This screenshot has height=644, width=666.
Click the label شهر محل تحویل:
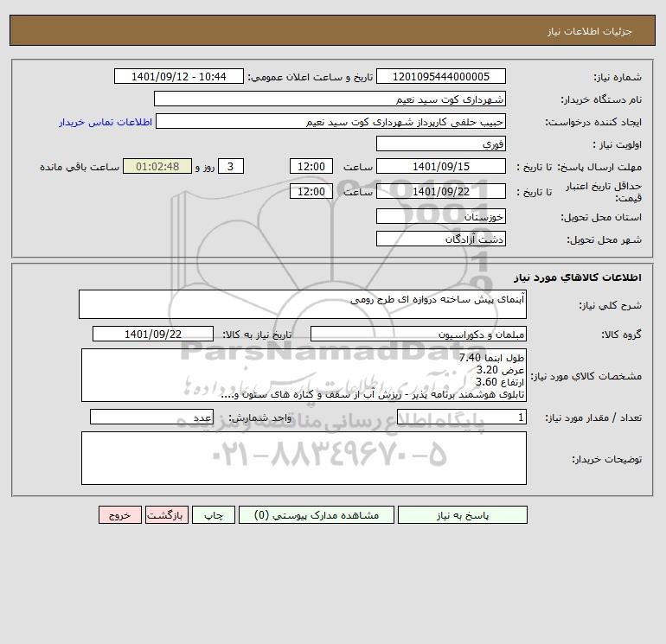click(x=604, y=239)
